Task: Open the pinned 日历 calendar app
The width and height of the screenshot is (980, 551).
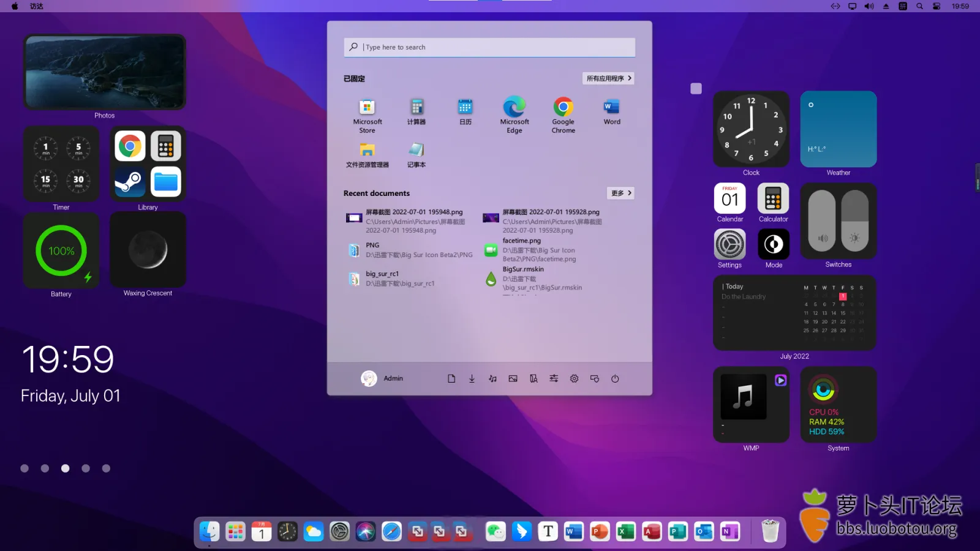Action: (x=466, y=112)
